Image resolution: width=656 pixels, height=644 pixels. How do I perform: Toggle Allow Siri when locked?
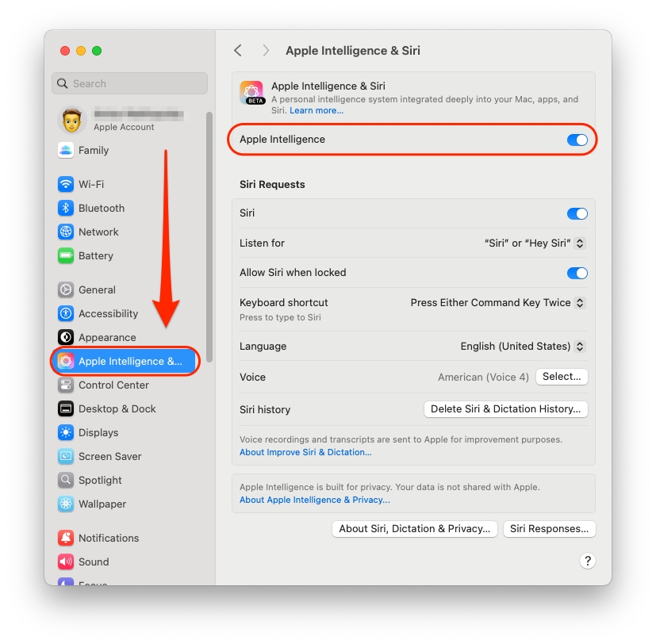(577, 273)
